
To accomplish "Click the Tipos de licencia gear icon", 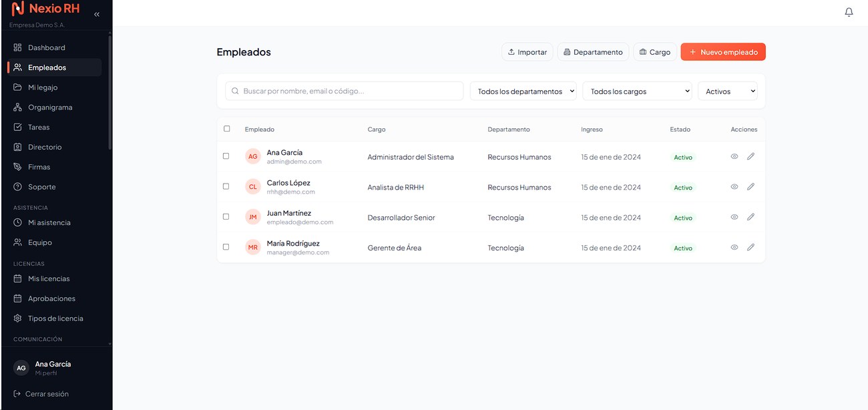I will click(18, 319).
